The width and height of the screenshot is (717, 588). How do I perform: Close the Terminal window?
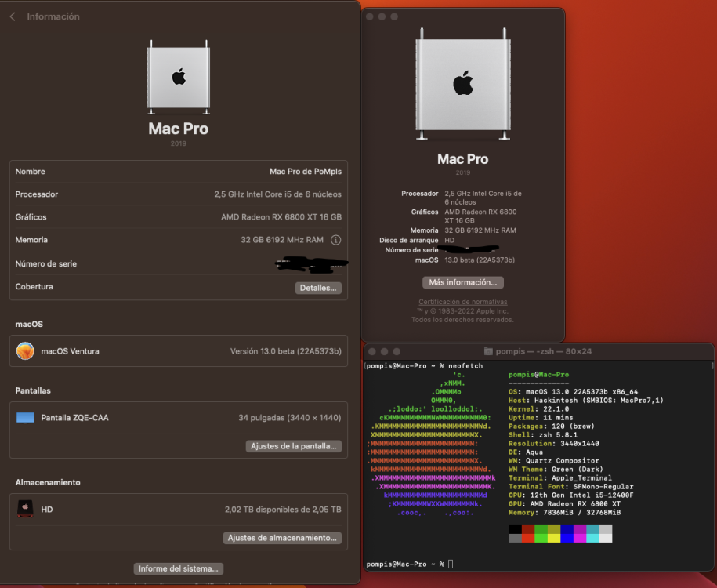tap(371, 351)
